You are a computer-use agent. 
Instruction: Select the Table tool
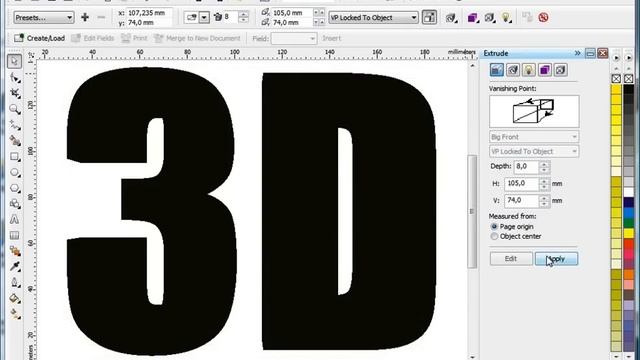coord(15,235)
